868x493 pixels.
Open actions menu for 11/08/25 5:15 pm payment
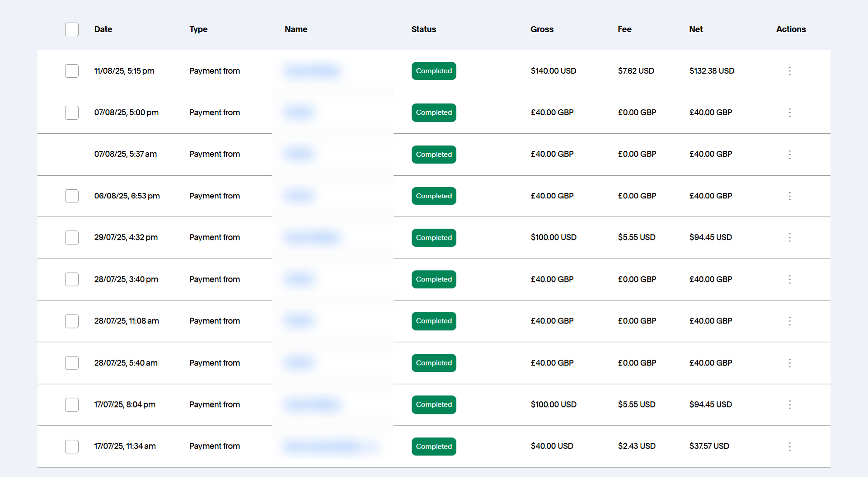coord(789,71)
